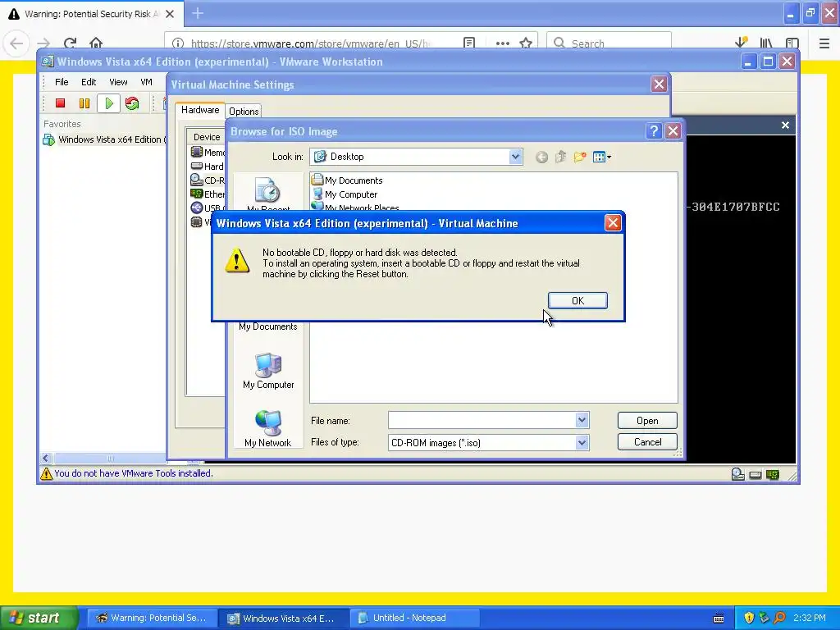Click the Go back icon in Browse dialog

coord(541,157)
